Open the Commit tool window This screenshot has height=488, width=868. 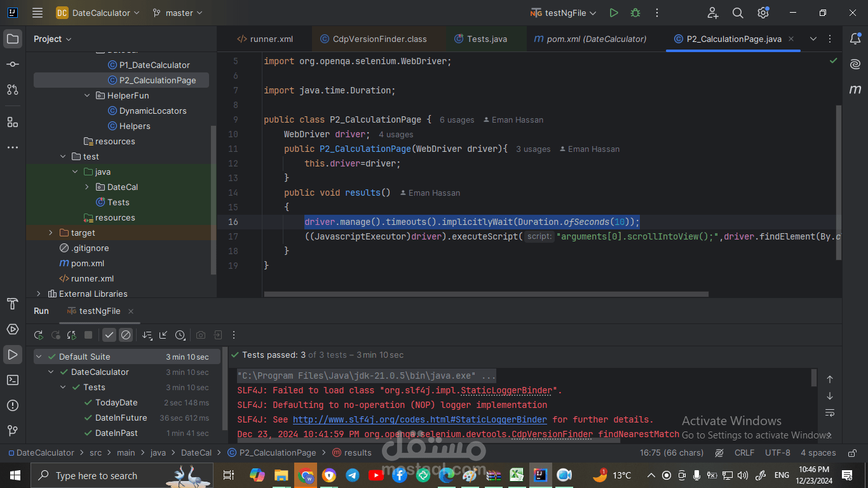click(12, 64)
